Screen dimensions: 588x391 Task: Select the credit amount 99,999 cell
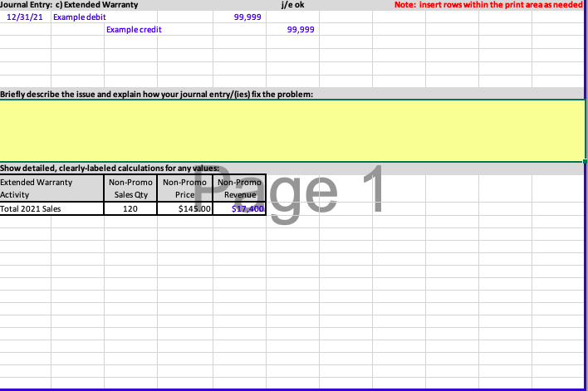click(x=293, y=30)
